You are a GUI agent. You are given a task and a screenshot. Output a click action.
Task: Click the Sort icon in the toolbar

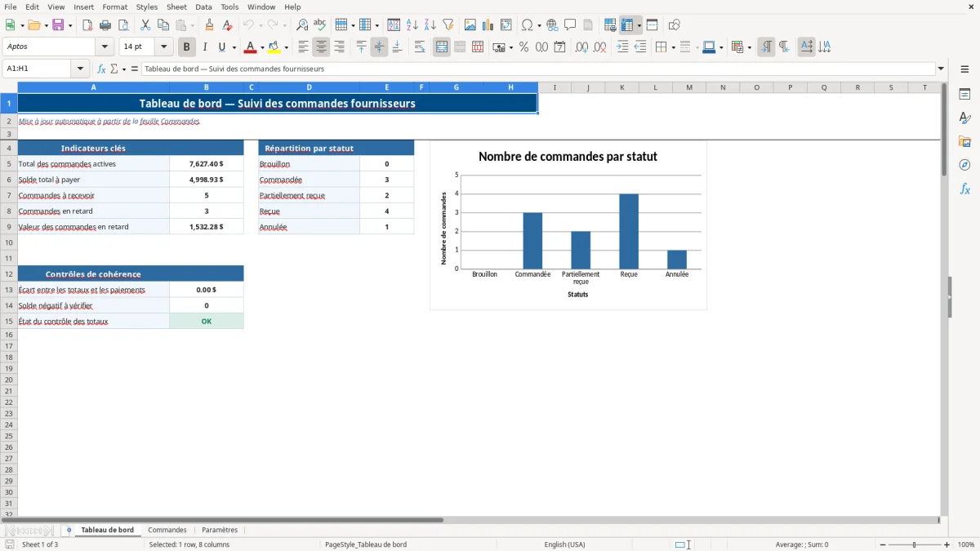(x=394, y=25)
